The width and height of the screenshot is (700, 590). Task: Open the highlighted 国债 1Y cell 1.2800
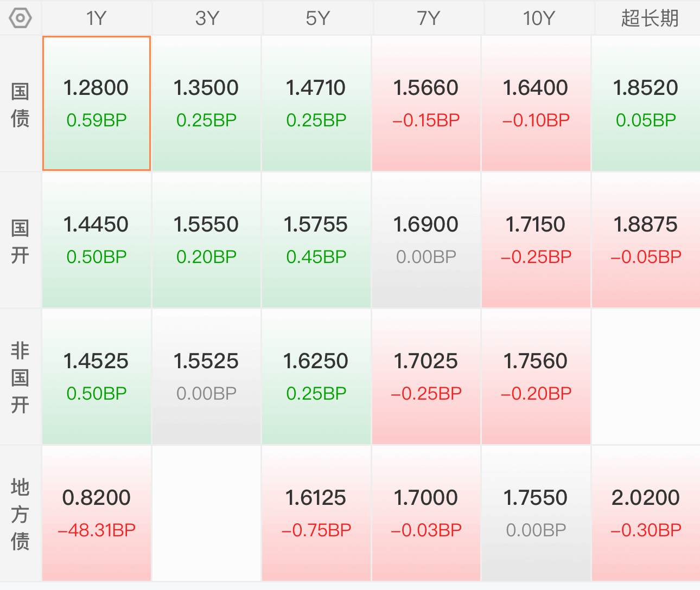(x=97, y=104)
